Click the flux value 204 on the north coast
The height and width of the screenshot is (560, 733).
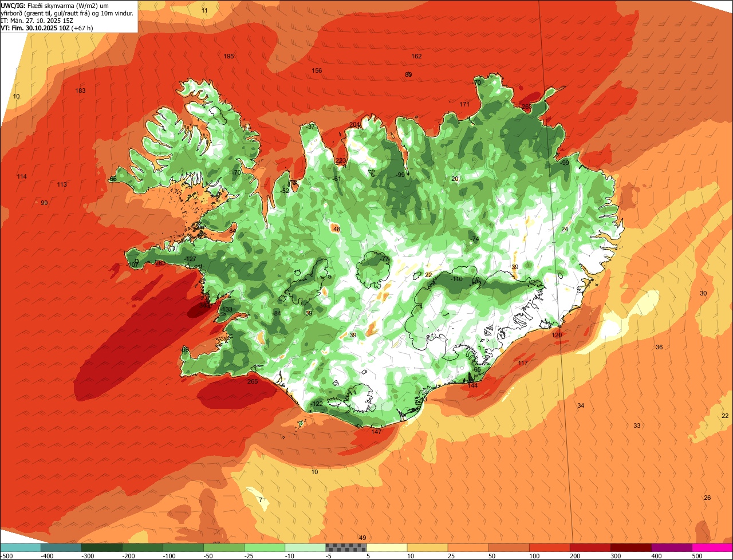354,125
